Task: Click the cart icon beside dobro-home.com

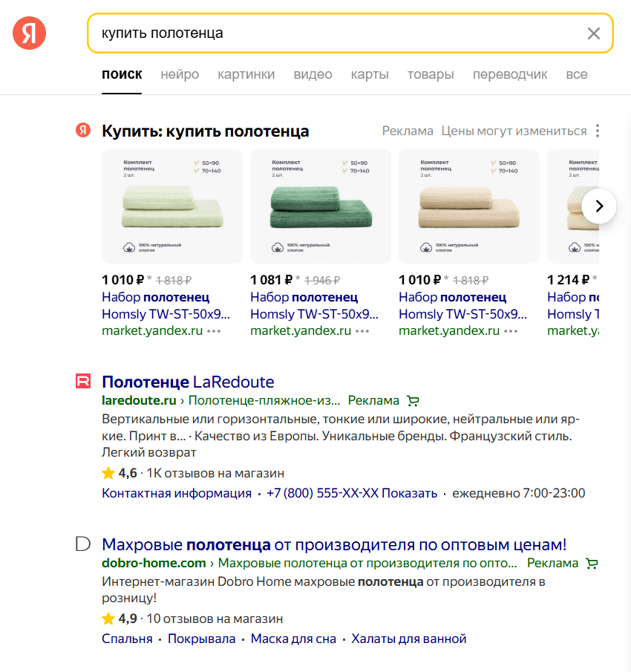Action: click(x=592, y=563)
